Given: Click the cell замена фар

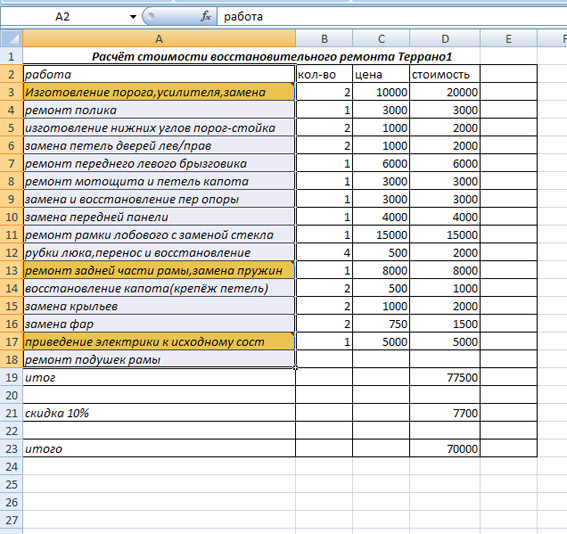Looking at the screenshot, I should pos(159,324).
